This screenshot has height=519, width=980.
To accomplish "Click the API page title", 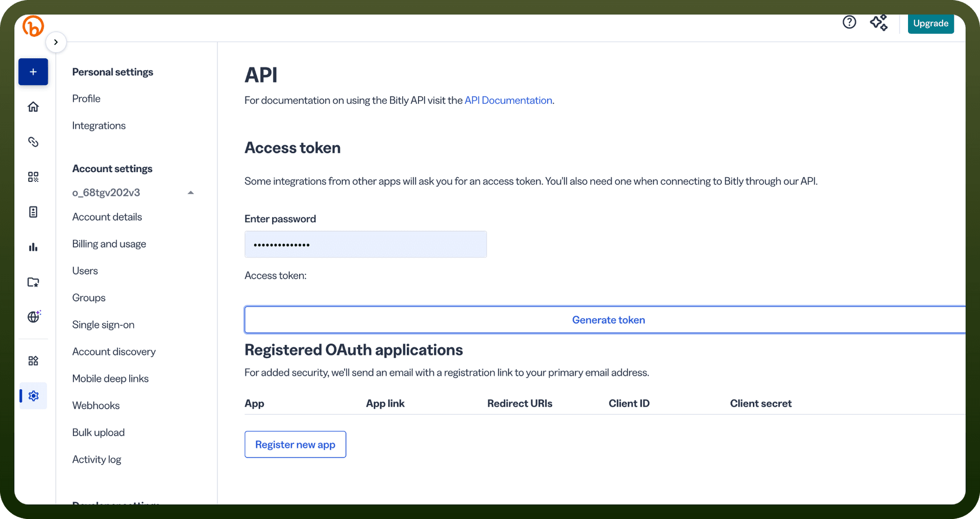I will 261,75.
